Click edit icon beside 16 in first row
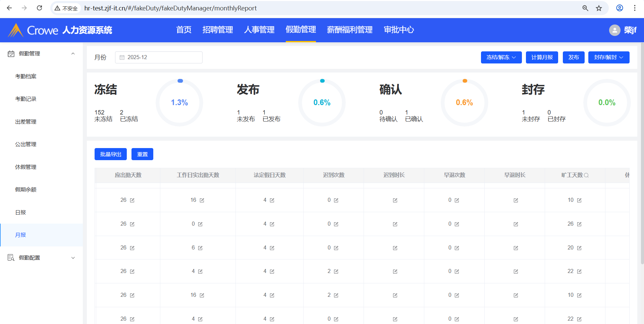Viewport: 644px width, 324px height. click(202, 200)
